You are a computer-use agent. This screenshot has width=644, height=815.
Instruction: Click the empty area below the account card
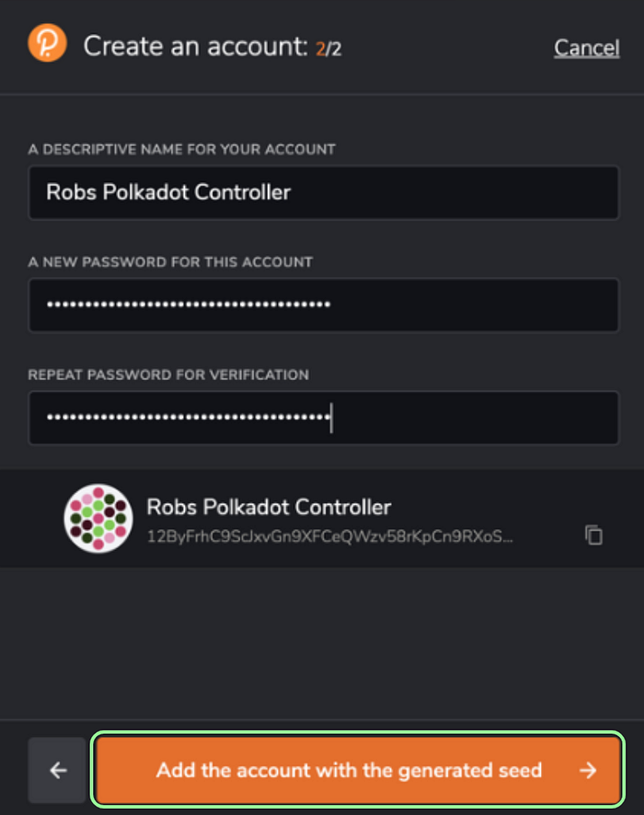pos(322,643)
